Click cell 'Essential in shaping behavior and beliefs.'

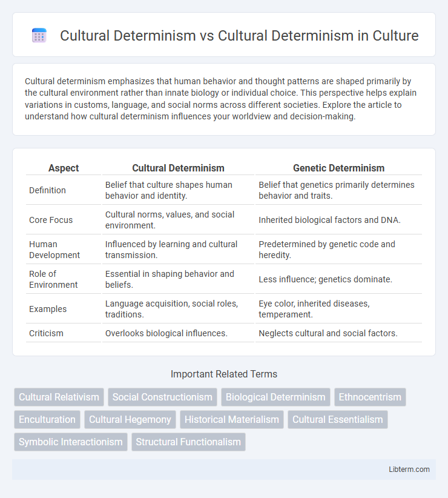tap(179, 279)
